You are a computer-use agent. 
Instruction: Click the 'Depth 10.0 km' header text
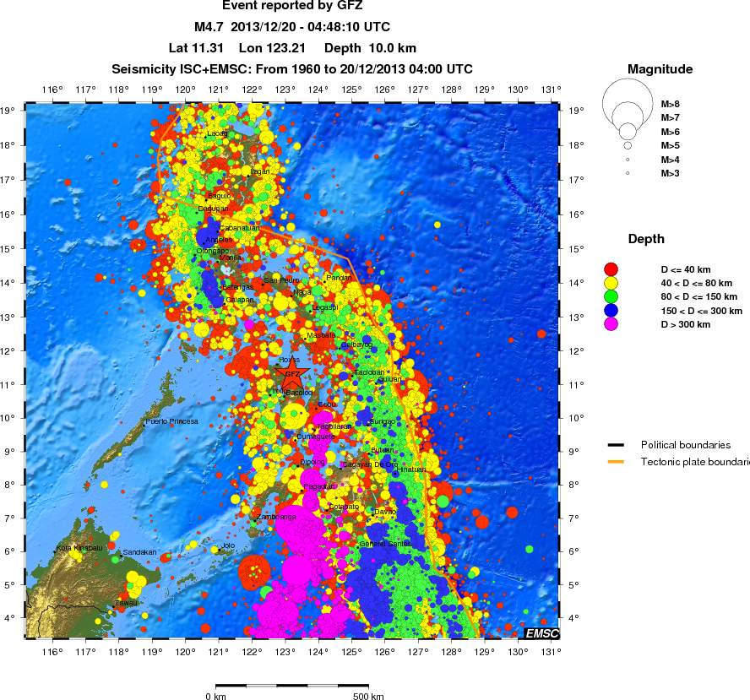pos(370,48)
